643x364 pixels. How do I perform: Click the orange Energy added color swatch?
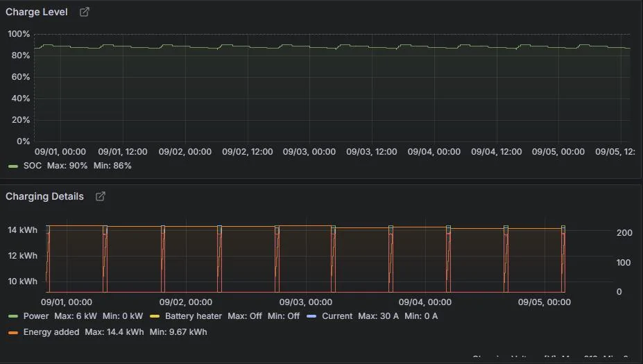tap(13, 332)
